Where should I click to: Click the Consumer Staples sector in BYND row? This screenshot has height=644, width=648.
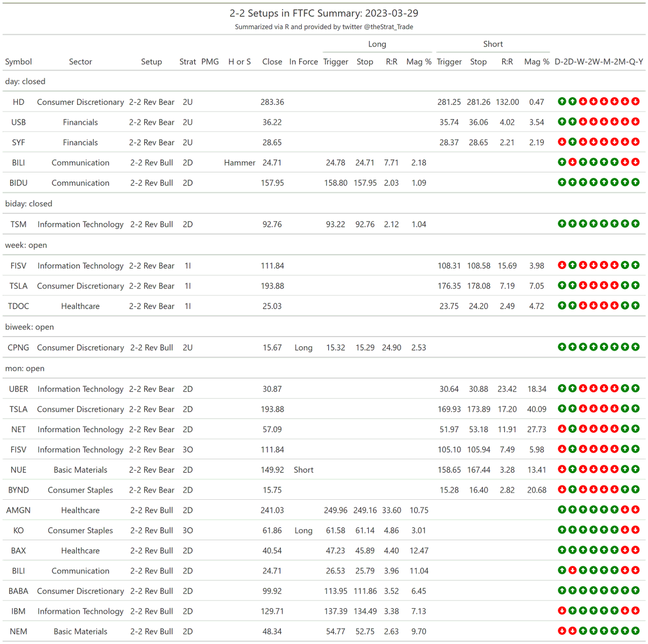pyautogui.click(x=80, y=490)
